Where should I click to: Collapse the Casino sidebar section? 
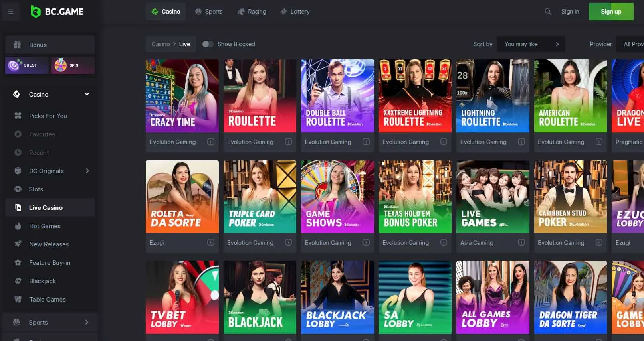coord(87,94)
